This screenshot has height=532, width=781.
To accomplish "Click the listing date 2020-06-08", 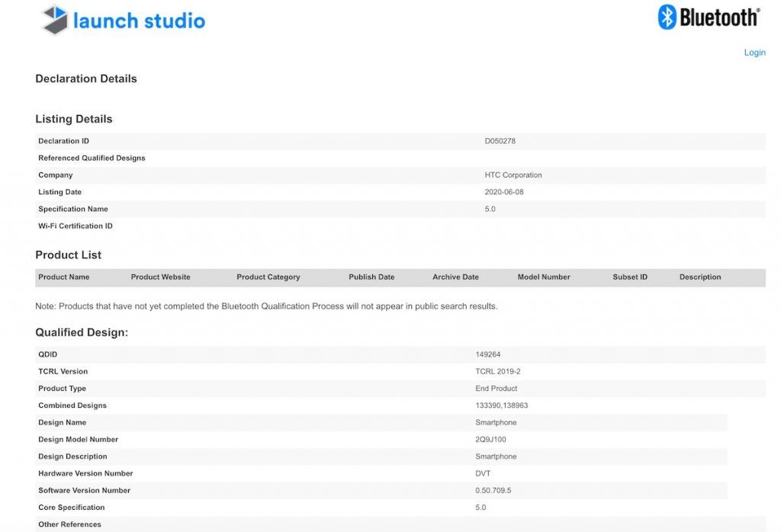I will [504, 192].
